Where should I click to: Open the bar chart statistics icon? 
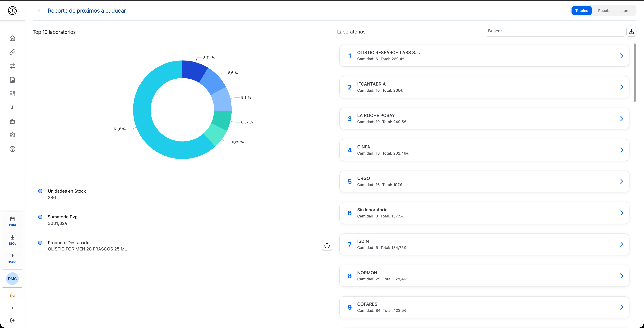12,108
